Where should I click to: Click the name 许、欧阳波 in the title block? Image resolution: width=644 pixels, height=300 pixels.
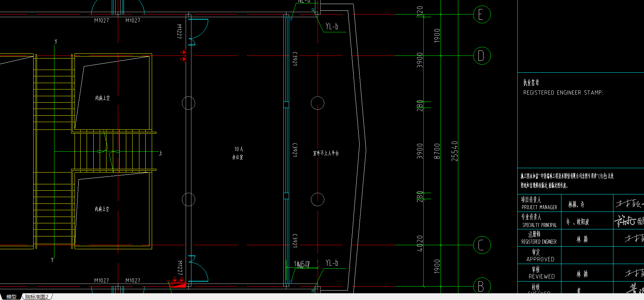pyautogui.click(x=578, y=222)
